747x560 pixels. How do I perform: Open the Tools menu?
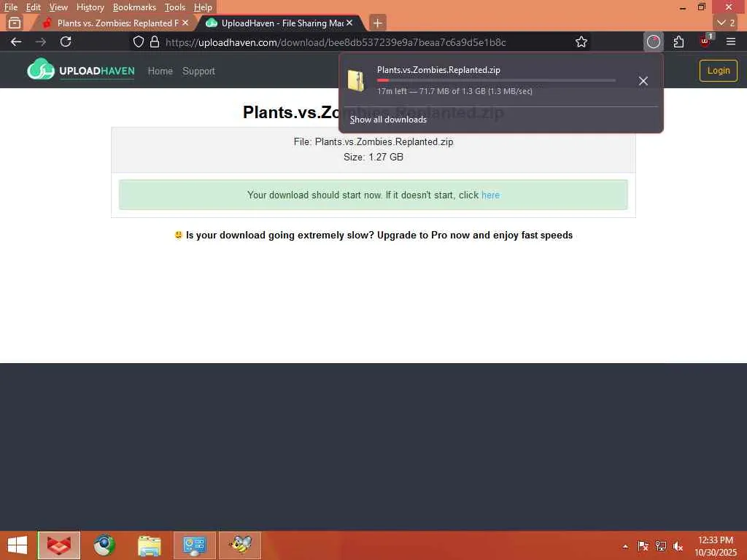coord(175,7)
